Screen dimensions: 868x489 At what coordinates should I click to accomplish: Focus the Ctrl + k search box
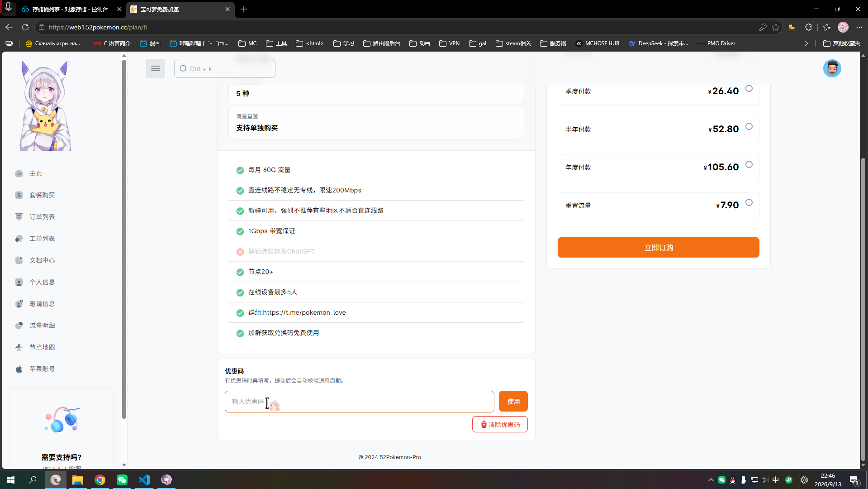(x=224, y=68)
